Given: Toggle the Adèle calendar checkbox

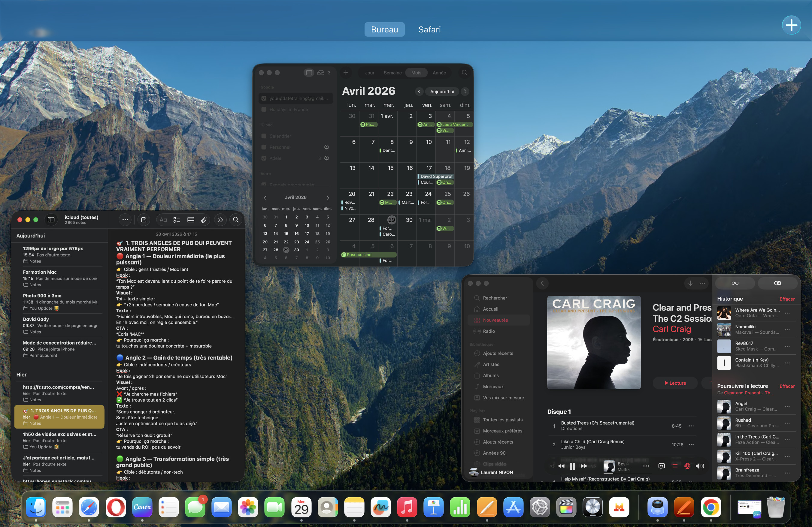Looking at the screenshot, I should pos(264,158).
